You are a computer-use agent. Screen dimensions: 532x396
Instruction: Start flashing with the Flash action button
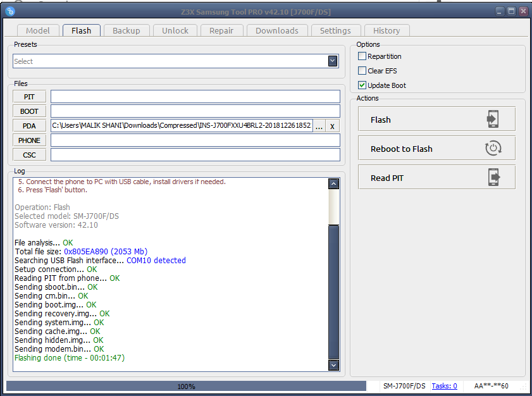(x=436, y=119)
